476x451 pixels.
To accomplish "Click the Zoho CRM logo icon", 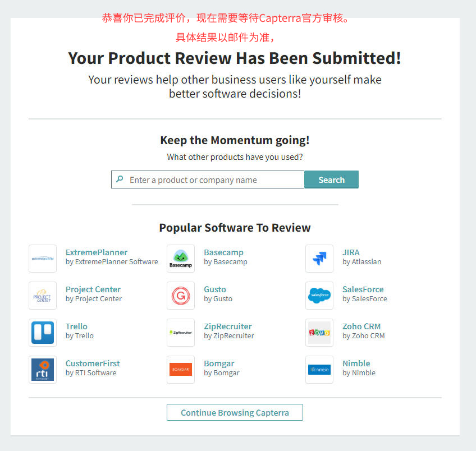I will [319, 333].
